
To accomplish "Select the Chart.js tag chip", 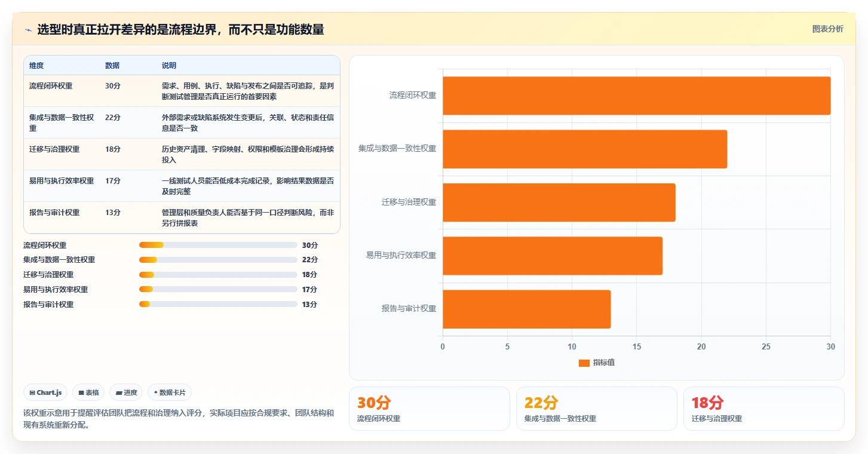I will (x=45, y=392).
